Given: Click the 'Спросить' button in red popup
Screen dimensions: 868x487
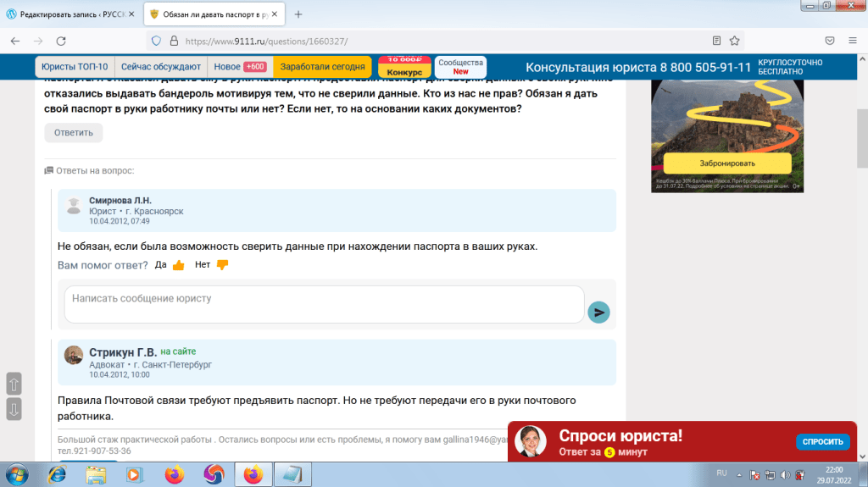Looking at the screenshot, I should coord(821,442).
